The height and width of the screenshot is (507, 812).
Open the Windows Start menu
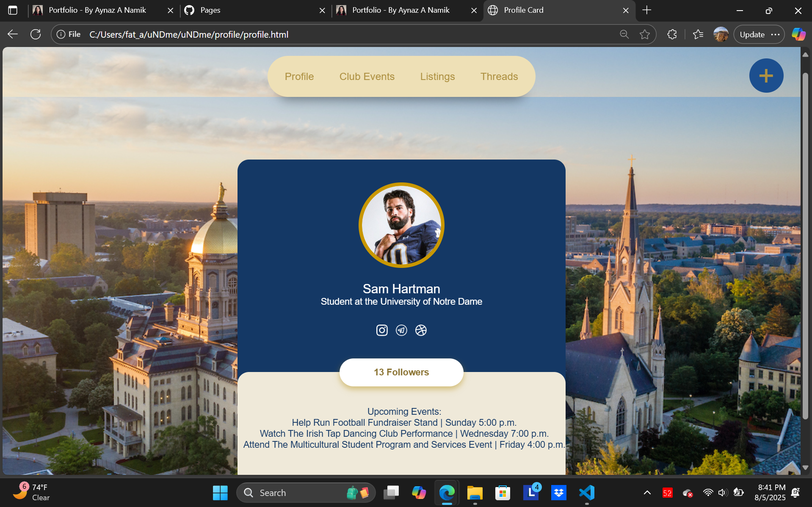point(220,493)
